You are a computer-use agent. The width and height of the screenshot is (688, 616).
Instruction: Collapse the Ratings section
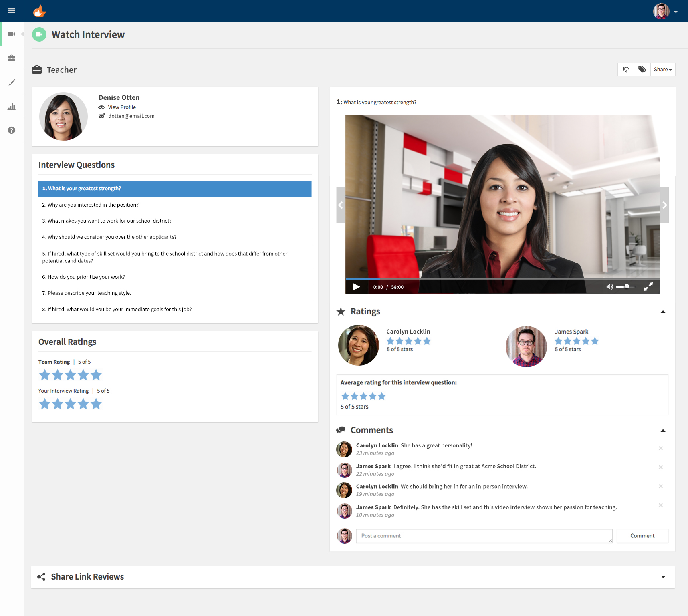[663, 312]
